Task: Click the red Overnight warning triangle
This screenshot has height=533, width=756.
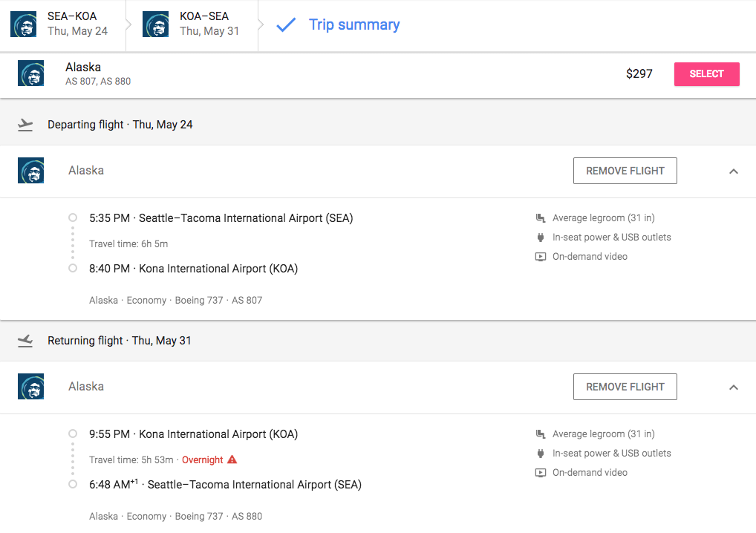Action: tap(232, 460)
